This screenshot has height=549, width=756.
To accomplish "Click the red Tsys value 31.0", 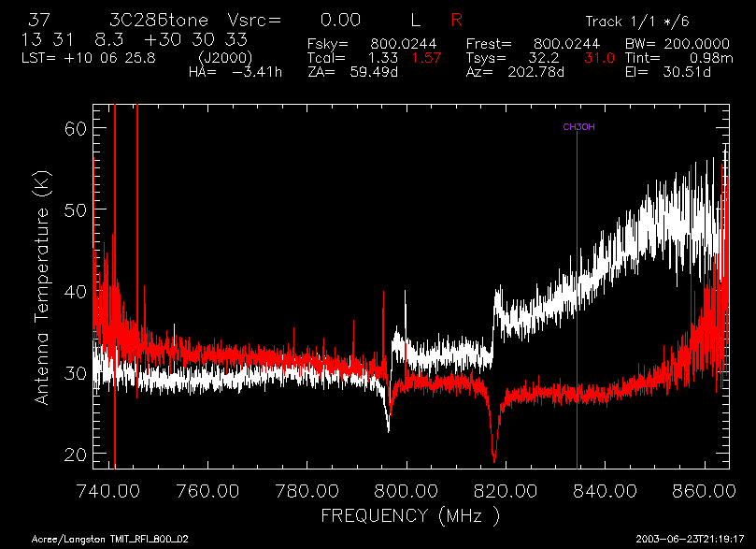I will click(599, 58).
